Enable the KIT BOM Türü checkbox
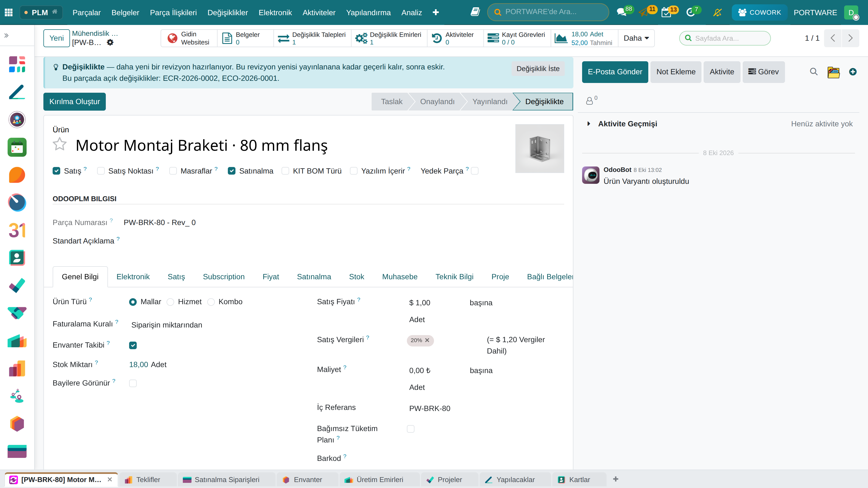This screenshot has width=868, height=488. click(285, 171)
